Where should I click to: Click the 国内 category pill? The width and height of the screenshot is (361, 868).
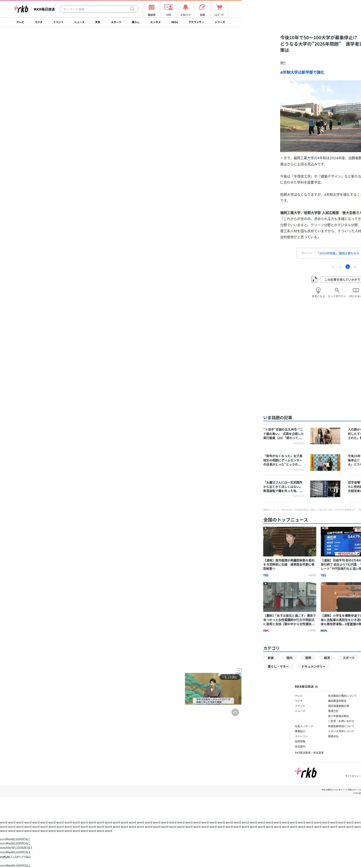point(289,658)
